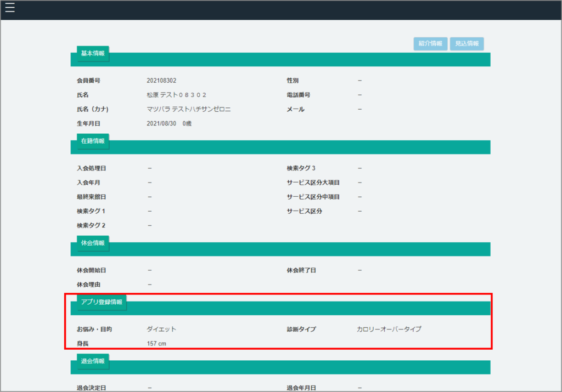Click the サービス区分大項目 field label
This screenshot has height=392, width=562.
point(313,183)
